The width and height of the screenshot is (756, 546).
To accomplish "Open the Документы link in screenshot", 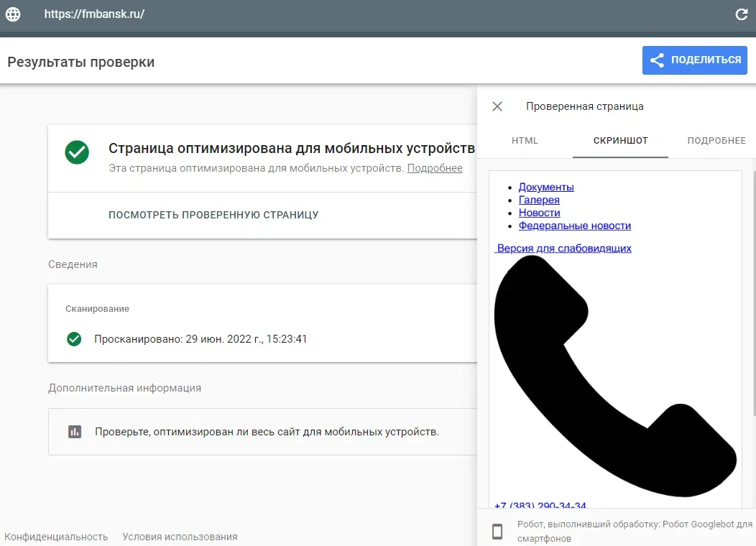I will 546,187.
